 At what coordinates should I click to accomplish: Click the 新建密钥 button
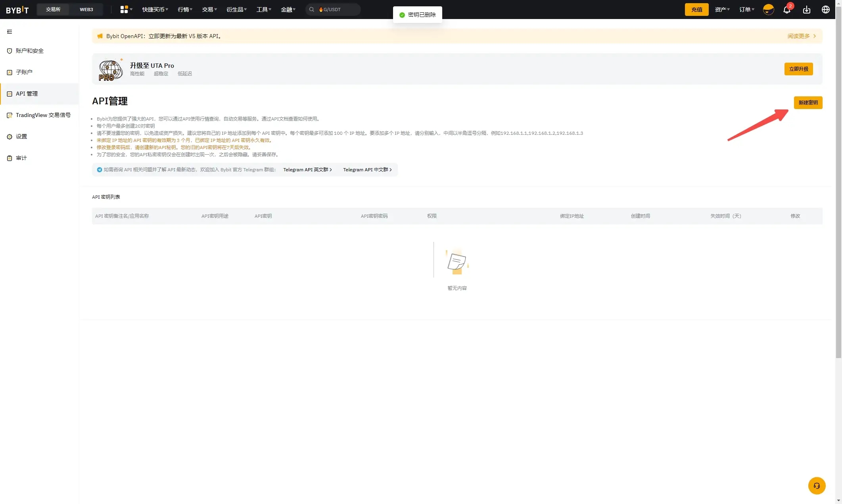coord(808,103)
